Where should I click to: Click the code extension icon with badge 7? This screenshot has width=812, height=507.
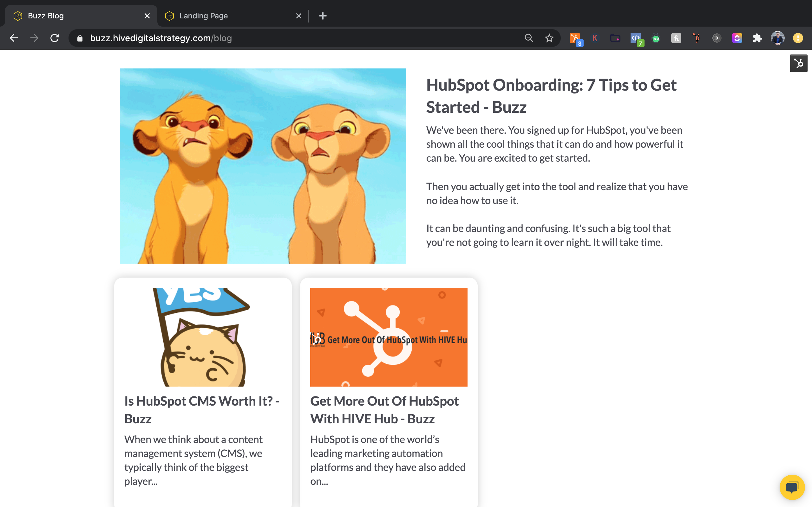coord(636,38)
